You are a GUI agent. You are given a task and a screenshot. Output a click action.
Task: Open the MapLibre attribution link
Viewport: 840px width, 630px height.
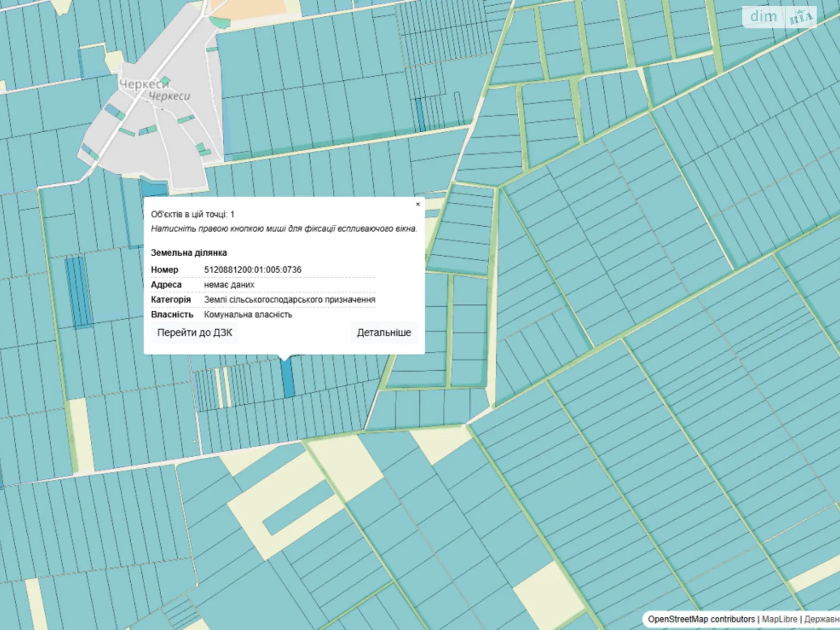coord(780,619)
